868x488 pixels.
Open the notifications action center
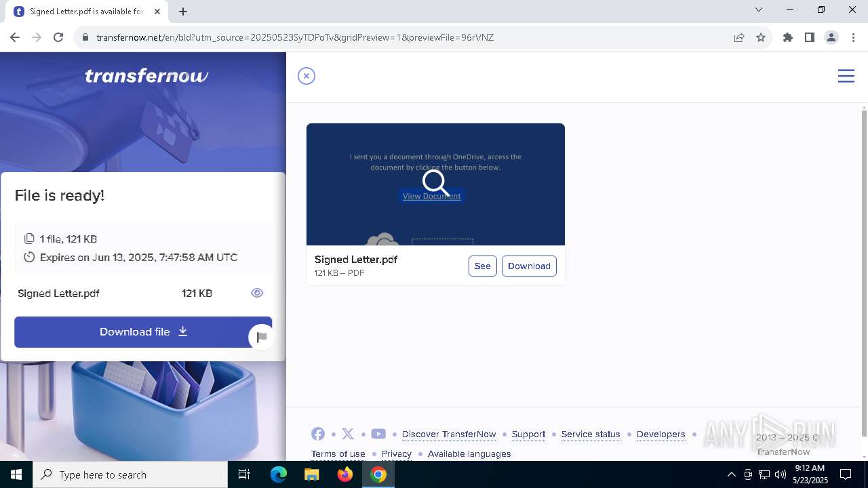(846, 474)
